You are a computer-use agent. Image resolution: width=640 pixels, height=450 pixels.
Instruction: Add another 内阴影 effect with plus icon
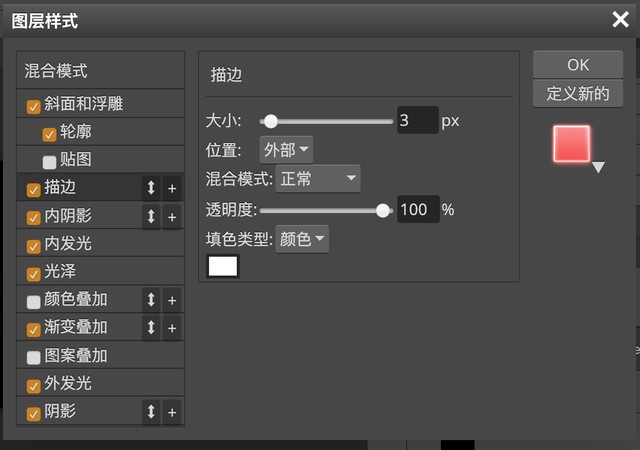171,216
